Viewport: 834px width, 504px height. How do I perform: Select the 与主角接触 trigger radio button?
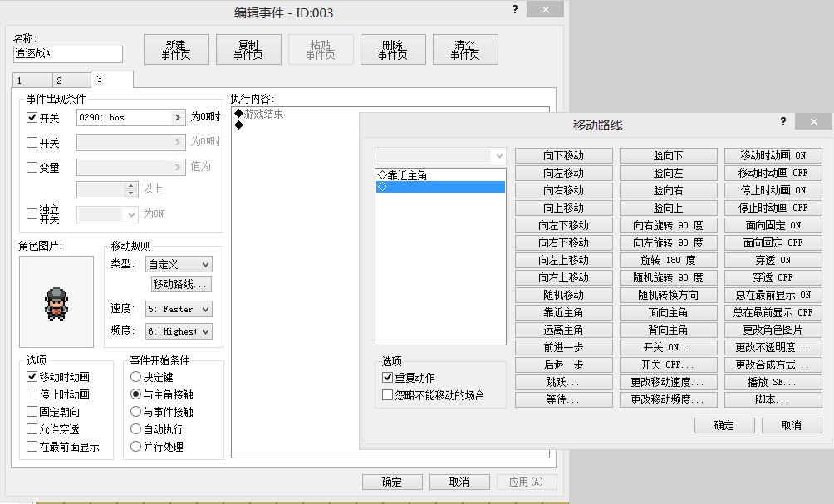(135, 394)
